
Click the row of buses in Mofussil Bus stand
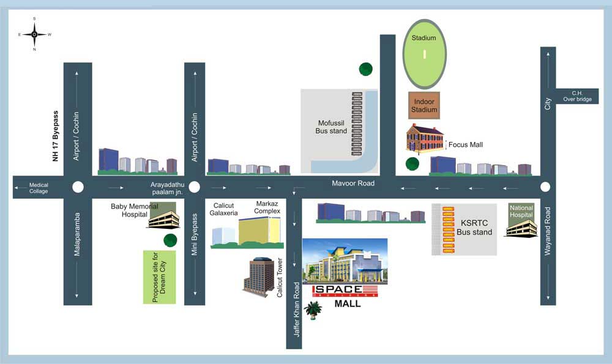(357, 124)
